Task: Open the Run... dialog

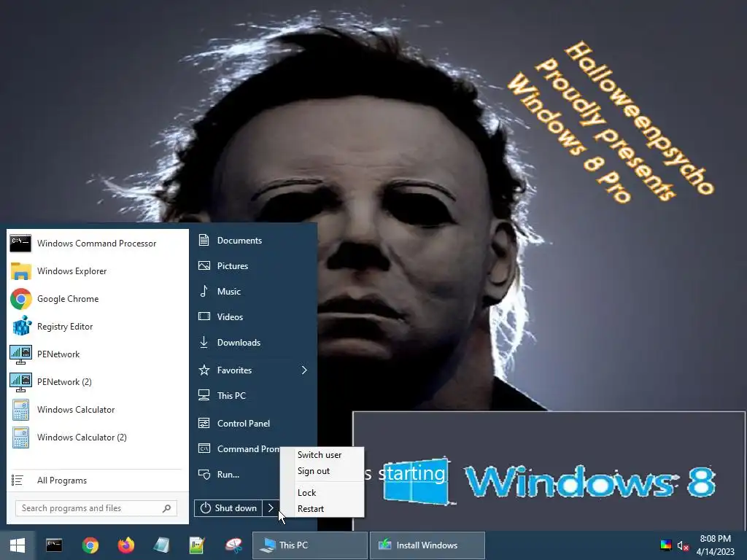Action: click(237, 475)
